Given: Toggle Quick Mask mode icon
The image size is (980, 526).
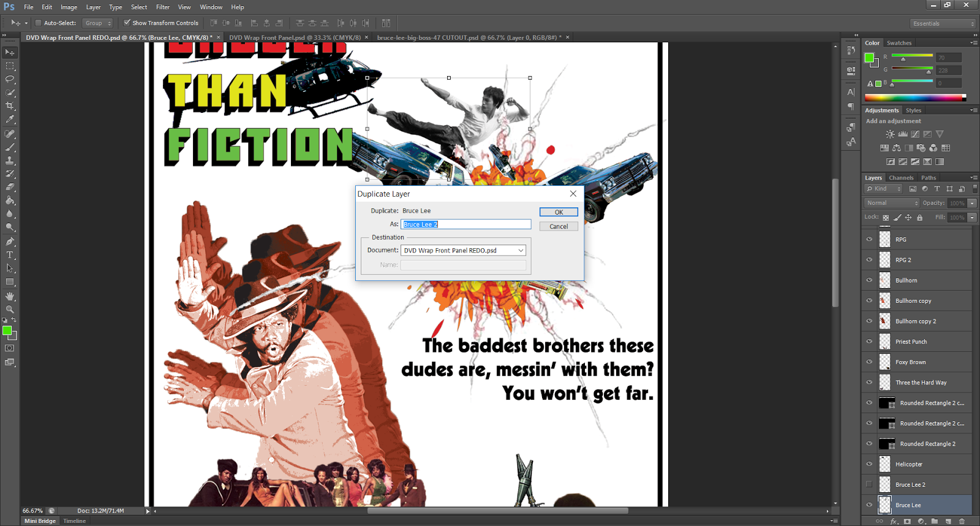Looking at the screenshot, I should click(9, 348).
